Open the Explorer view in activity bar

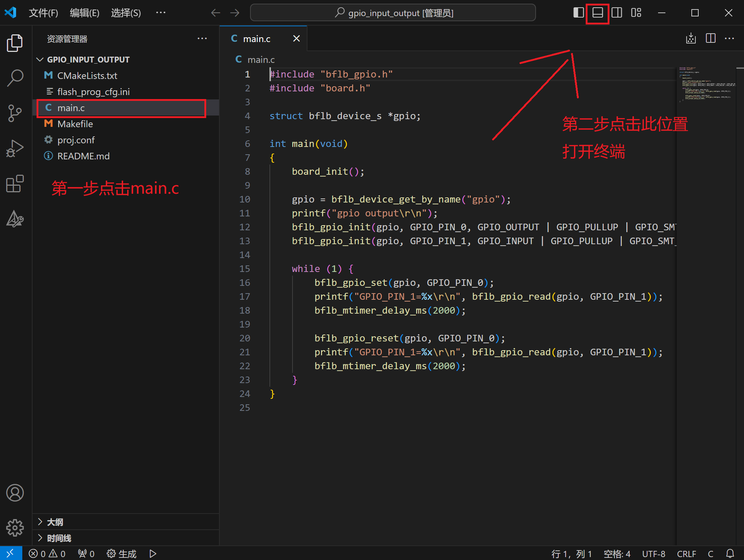coord(15,43)
